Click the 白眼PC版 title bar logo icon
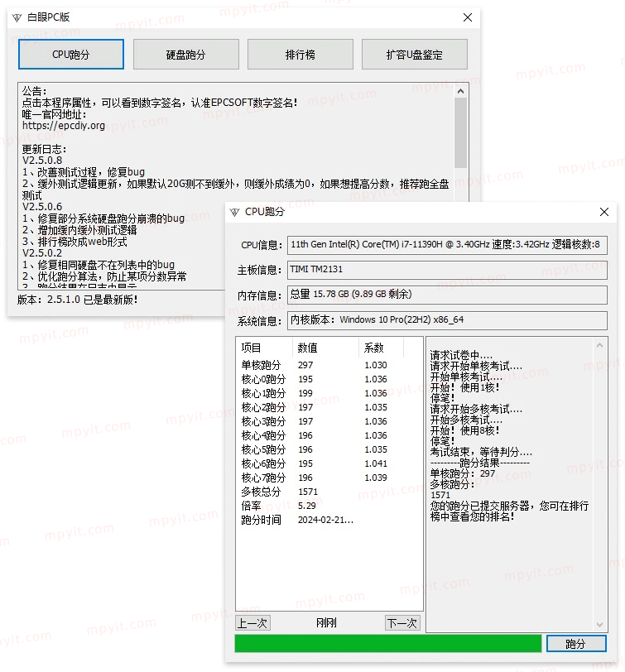This screenshot has height=672, width=625. 17,17
